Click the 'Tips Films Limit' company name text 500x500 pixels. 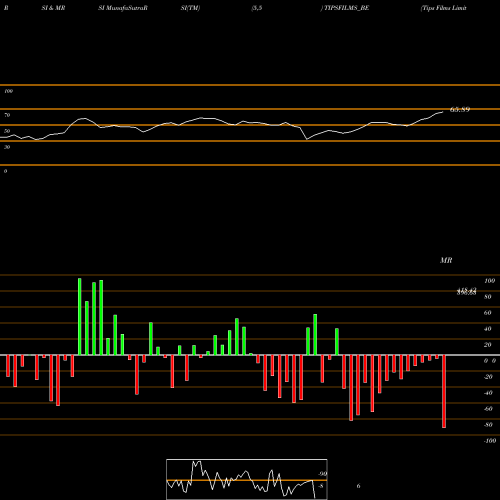(443, 8)
